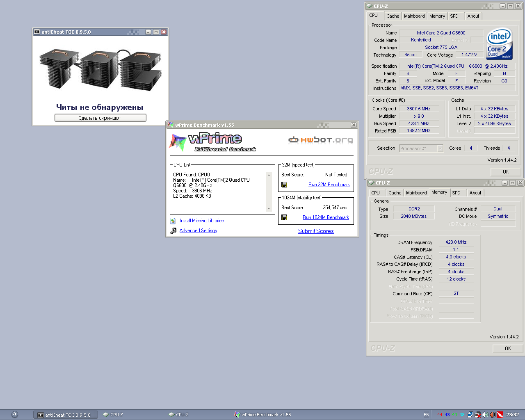Screen dimensions: 525x420
Task: Click the CPU List scrollbar up arrow
Action: point(269,175)
